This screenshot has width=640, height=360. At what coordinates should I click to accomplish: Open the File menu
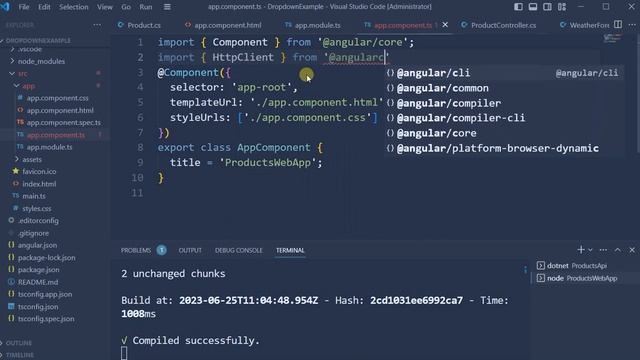[x=24, y=7]
